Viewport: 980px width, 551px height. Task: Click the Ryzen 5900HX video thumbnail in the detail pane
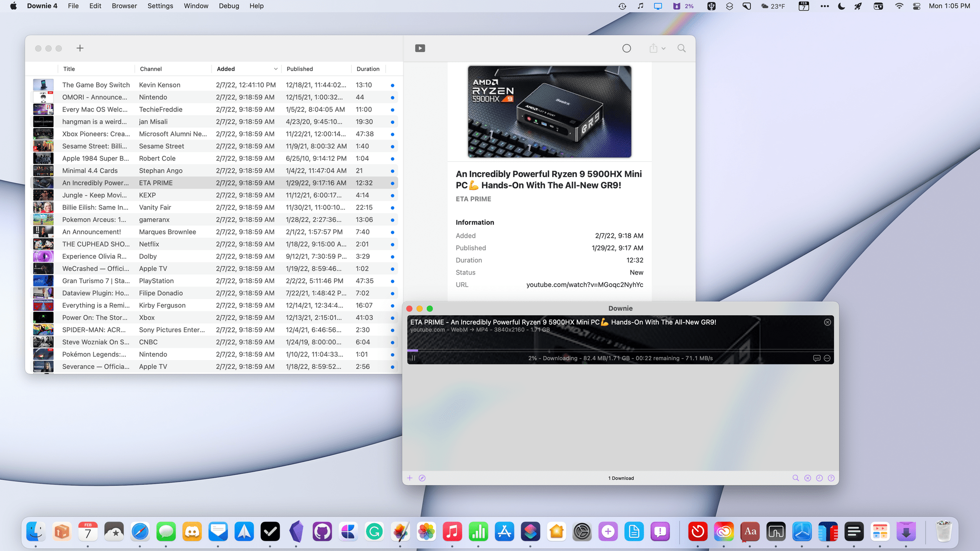click(x=549, y=111)
